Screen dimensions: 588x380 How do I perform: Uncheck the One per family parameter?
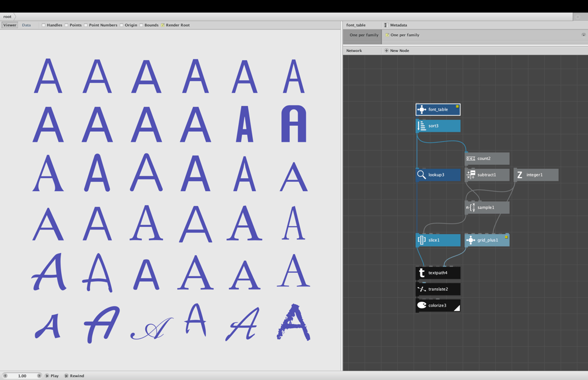pyautogui.click(x=387, y=35)
